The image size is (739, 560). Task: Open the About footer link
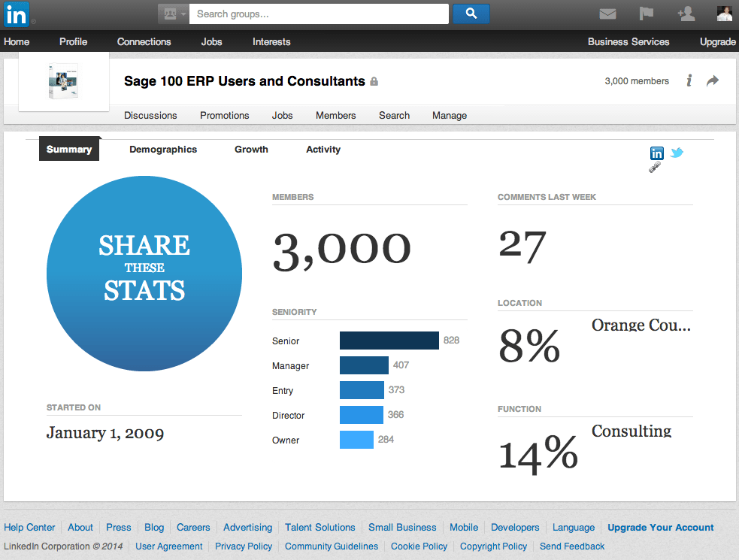point(80,528)
